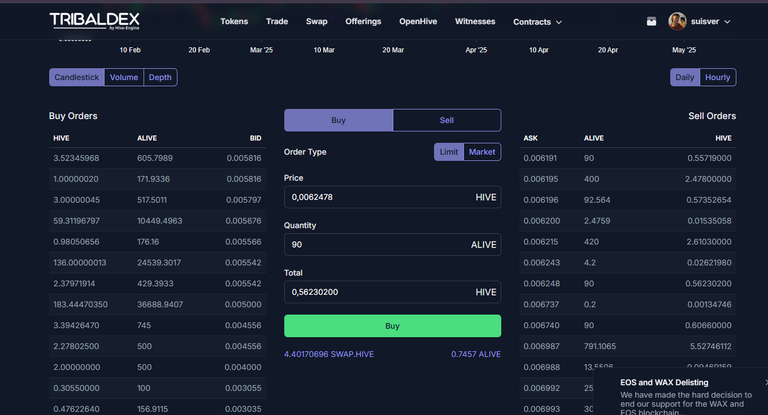768x415 pixels.
Task: Select sell order at ask 0.006737
Action: 627,305
